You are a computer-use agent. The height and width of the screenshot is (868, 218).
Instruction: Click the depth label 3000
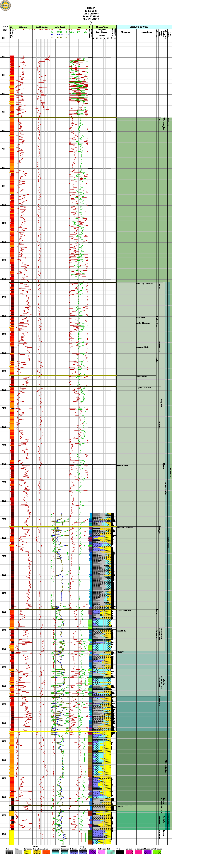click(x=4, y=575)
